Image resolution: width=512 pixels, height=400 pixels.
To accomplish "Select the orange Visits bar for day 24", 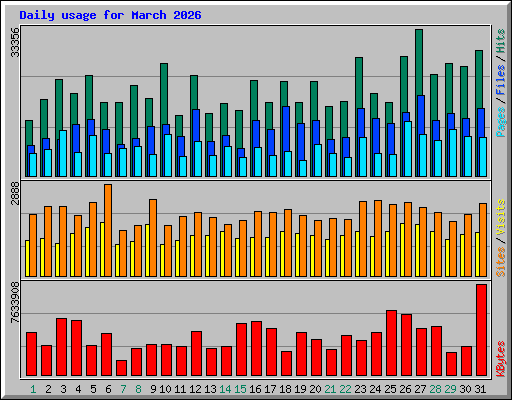I will coord(378,238).
